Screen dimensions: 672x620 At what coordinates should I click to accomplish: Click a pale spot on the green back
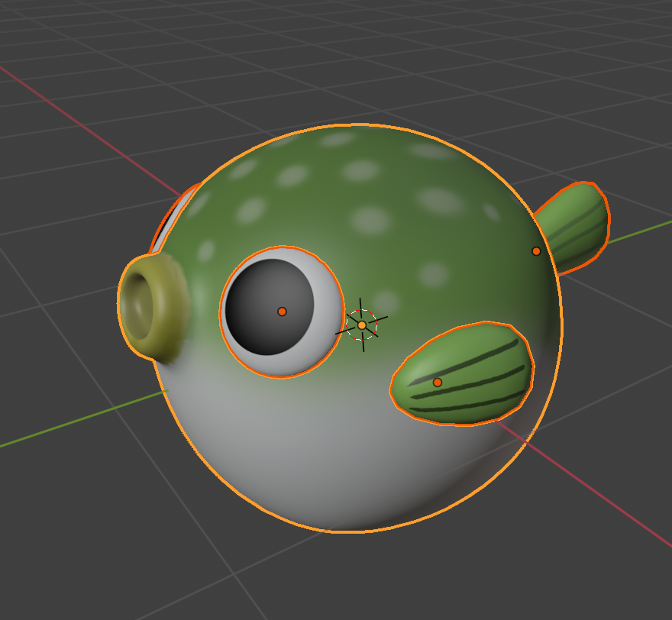[x=372, y=220]
